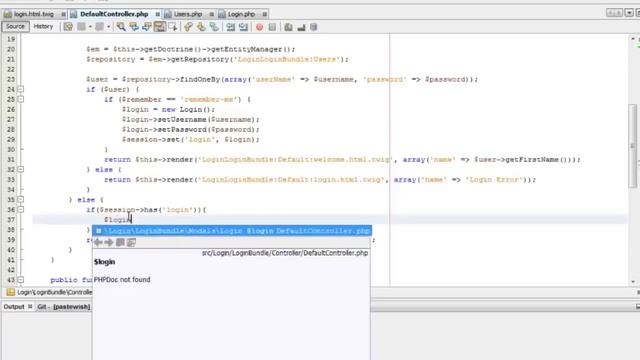640x360 pixels.
Task: Close the Login.php tab
Action: pyautogui.click(x=264, y=14)
